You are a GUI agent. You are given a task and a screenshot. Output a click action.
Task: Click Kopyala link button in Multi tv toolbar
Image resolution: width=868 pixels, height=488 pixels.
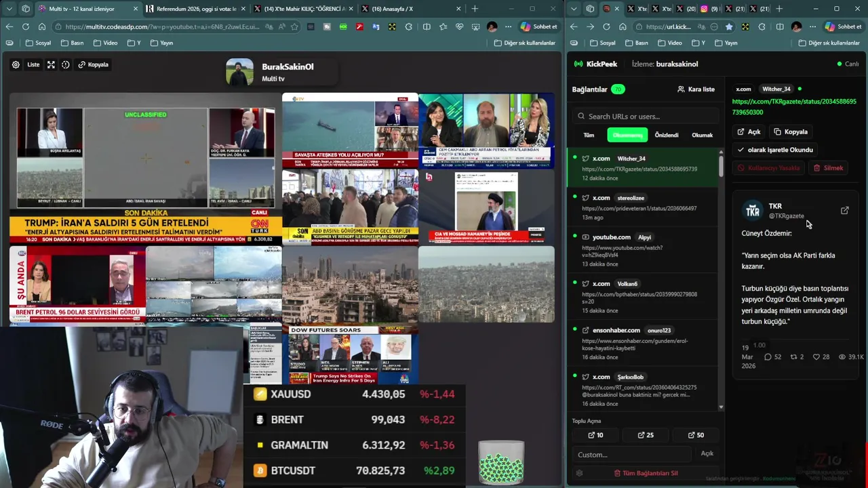[x=94, y=64]
